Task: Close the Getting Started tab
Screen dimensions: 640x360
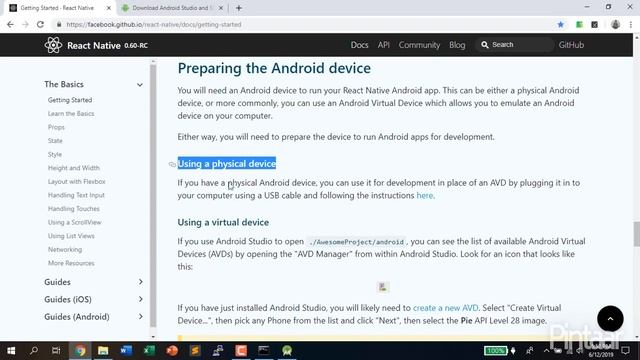Action: click(x=109, y=8)
